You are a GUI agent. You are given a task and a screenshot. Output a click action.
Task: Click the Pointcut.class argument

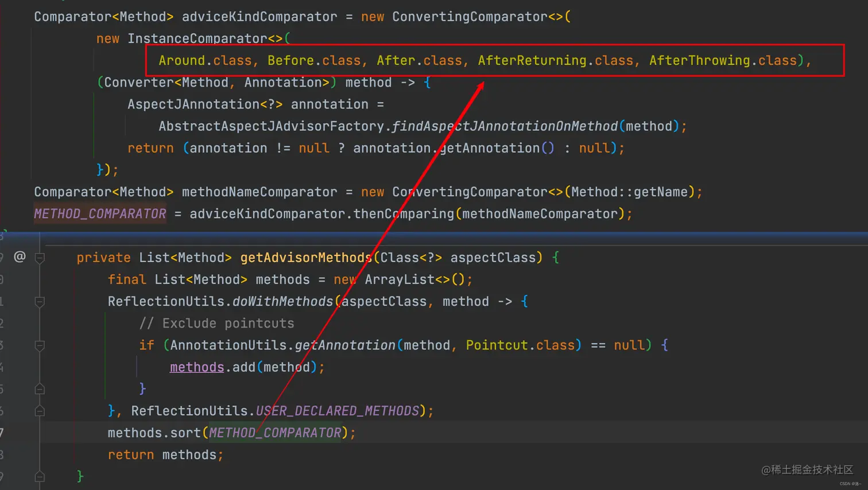(x=520, y=345)
